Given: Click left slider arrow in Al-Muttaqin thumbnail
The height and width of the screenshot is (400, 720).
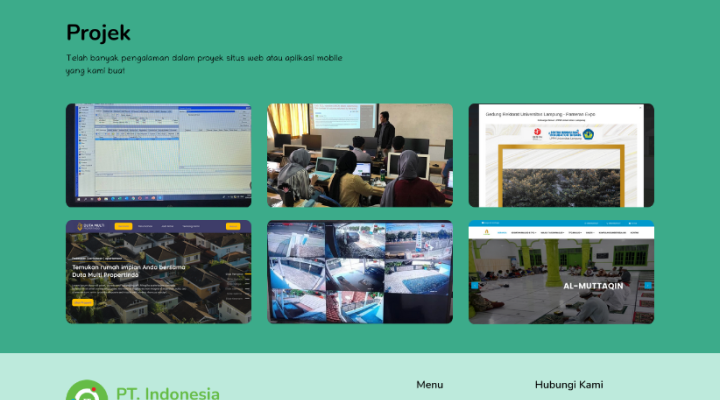Looking at the screenshot, I should [x=475, y=285].
